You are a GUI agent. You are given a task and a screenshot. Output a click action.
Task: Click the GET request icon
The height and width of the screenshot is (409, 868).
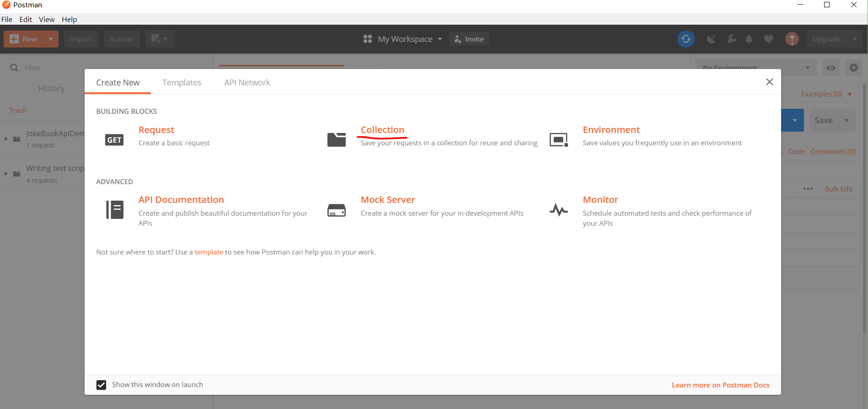114,140
